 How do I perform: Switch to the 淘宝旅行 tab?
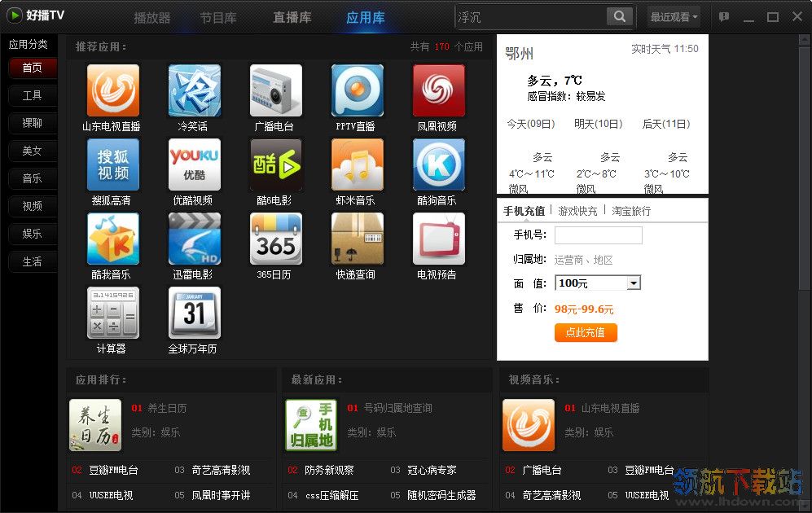coord(631,211)
